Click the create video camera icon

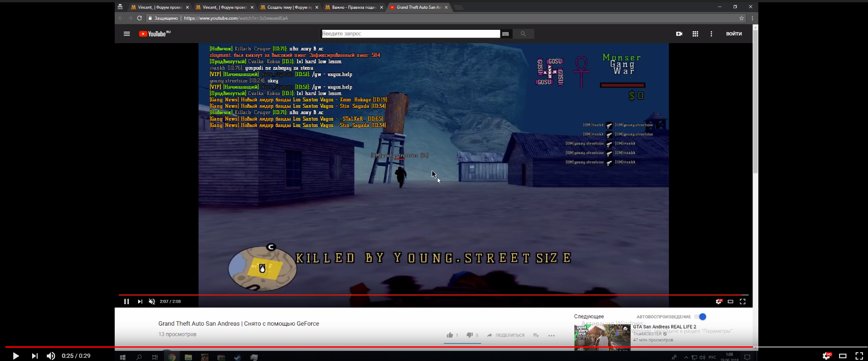tap(679, 33)
